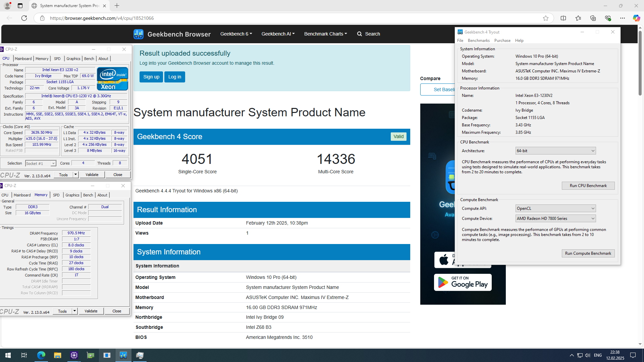Open the Help menu in Geekbench 4 Tryout
644x362 pixels.
point(519,41)
